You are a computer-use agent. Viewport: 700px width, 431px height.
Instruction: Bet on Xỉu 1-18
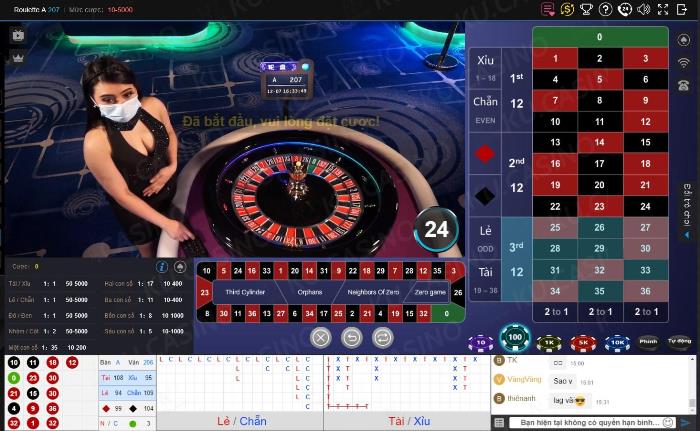485,68
